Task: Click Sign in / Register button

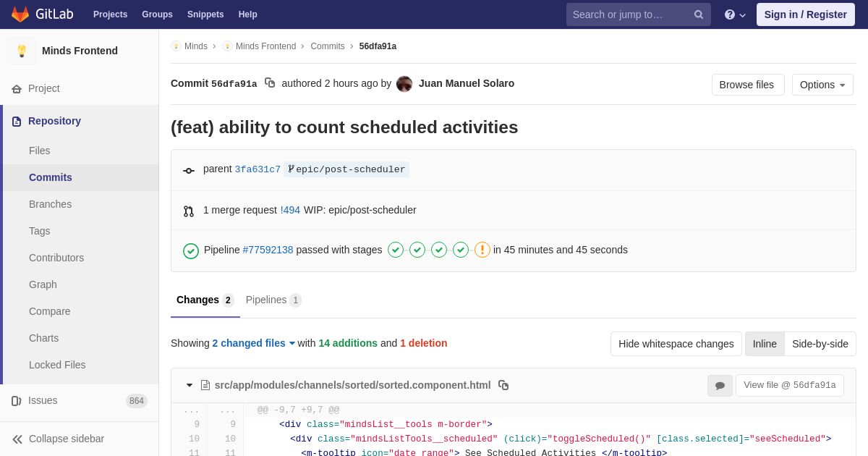Action: tap(806, 14)
